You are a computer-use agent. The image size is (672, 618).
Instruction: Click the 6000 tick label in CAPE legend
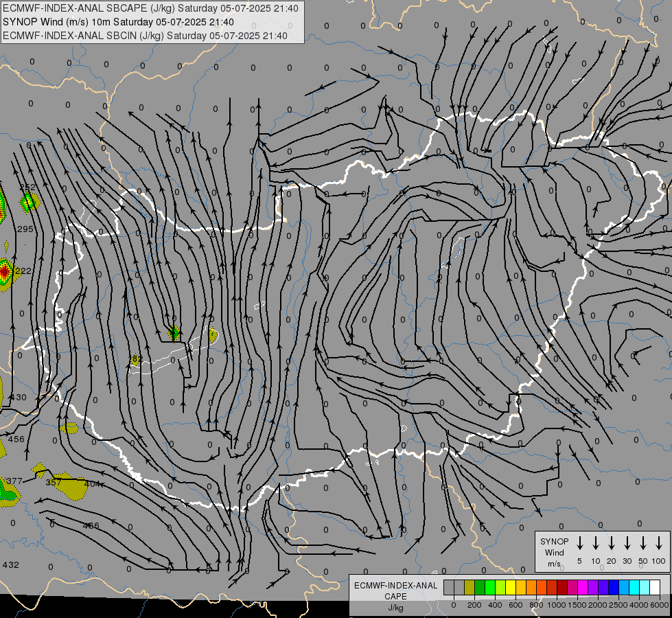(660, 605)
